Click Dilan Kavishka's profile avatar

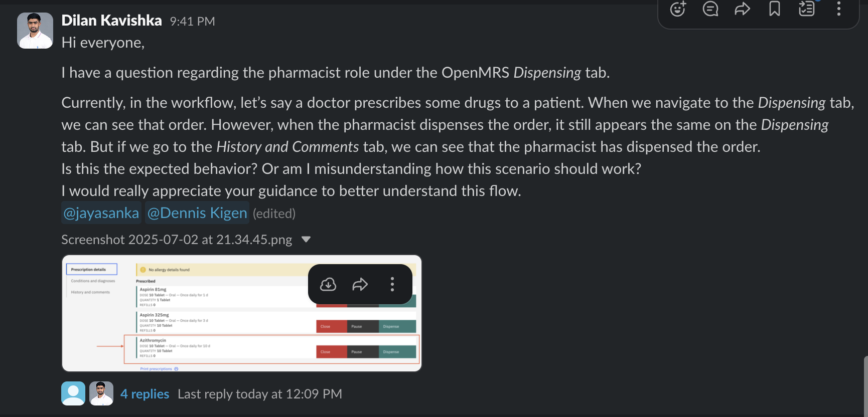point(35,31)
